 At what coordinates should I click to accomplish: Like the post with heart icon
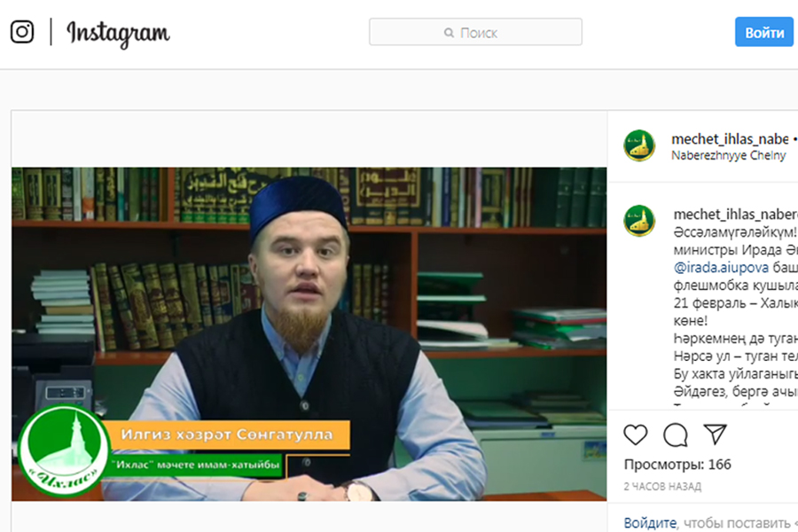(636, 434)
